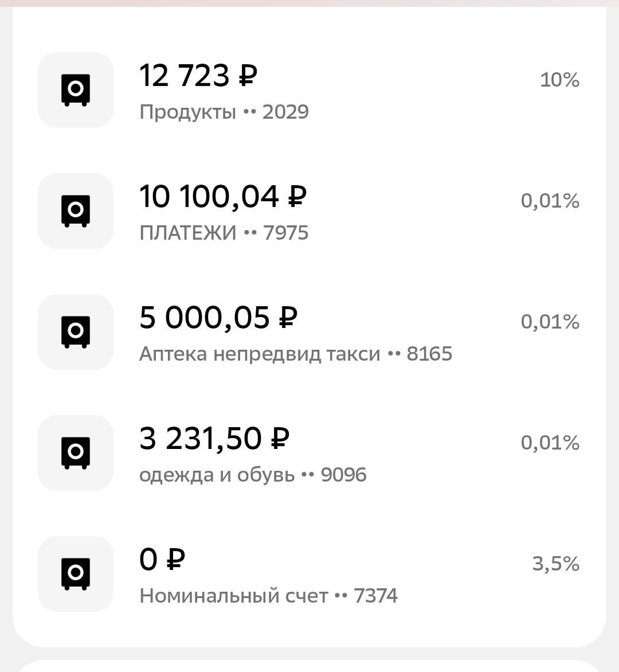Open Продукты •• 2029 account label
619x672 pixels.
tap(224, 112)
